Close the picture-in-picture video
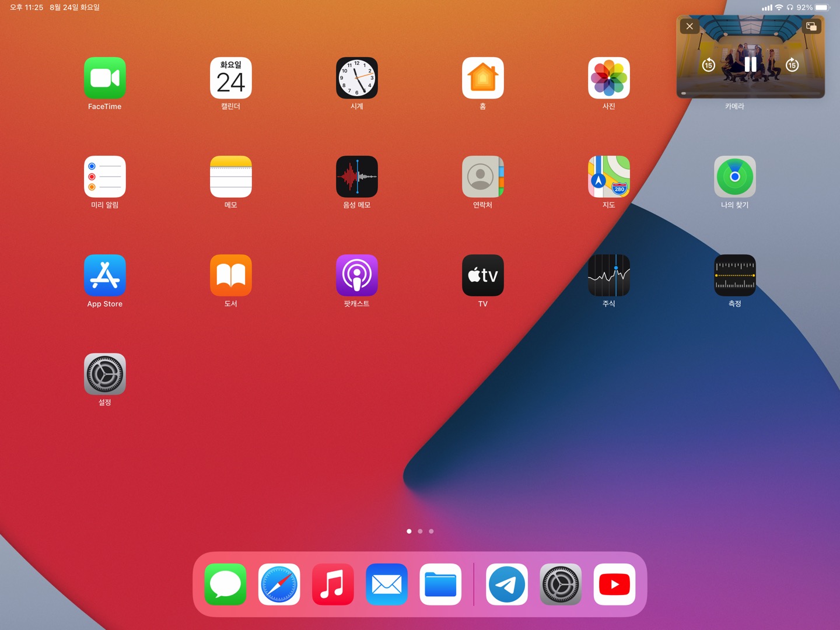Image resolution: width=840 pixels, height=630 pixels. pyautogui.click(x=689, y=26)
